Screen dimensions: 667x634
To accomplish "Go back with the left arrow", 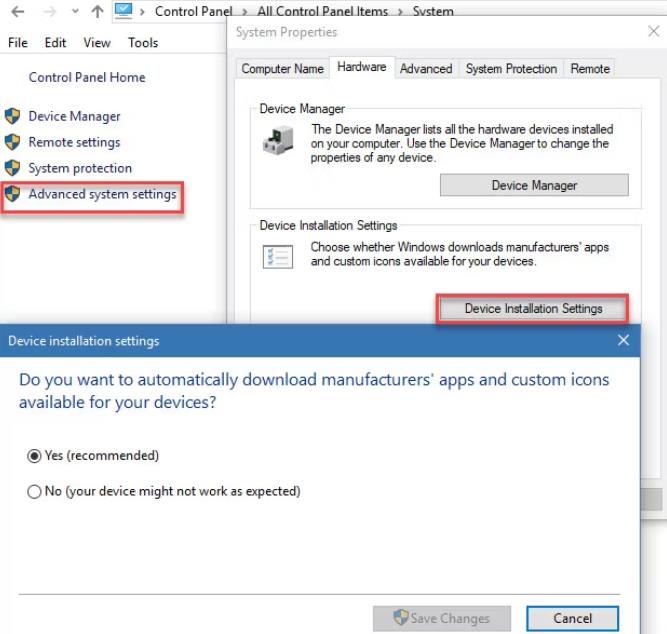I will click(18, 11).
